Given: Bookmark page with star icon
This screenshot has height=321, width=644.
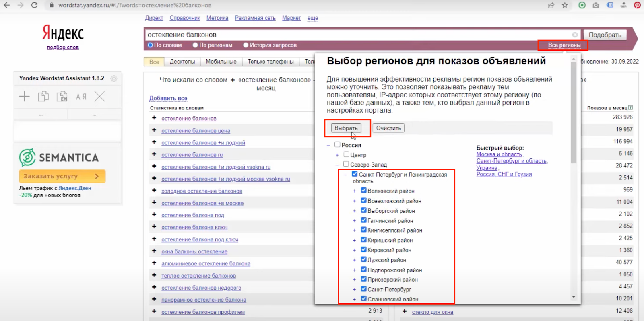Looking at the screenshot, I should (565, 5).
